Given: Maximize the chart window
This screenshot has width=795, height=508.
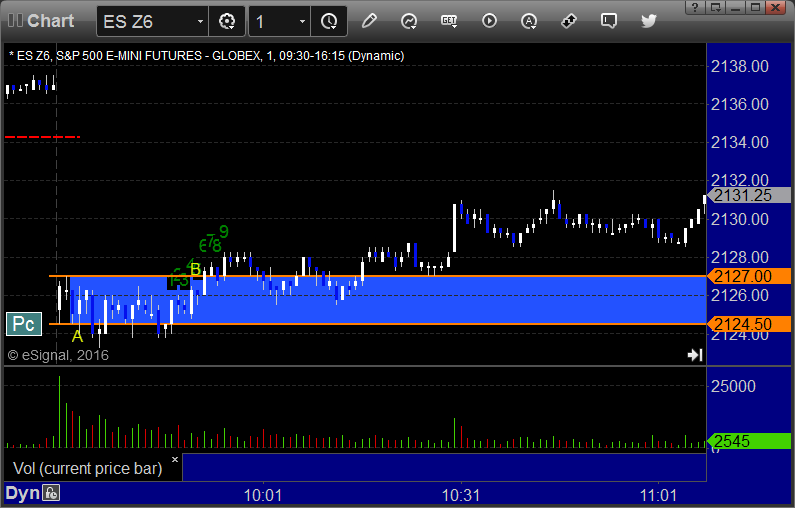Looking at the screenshot, I should 755,7.
